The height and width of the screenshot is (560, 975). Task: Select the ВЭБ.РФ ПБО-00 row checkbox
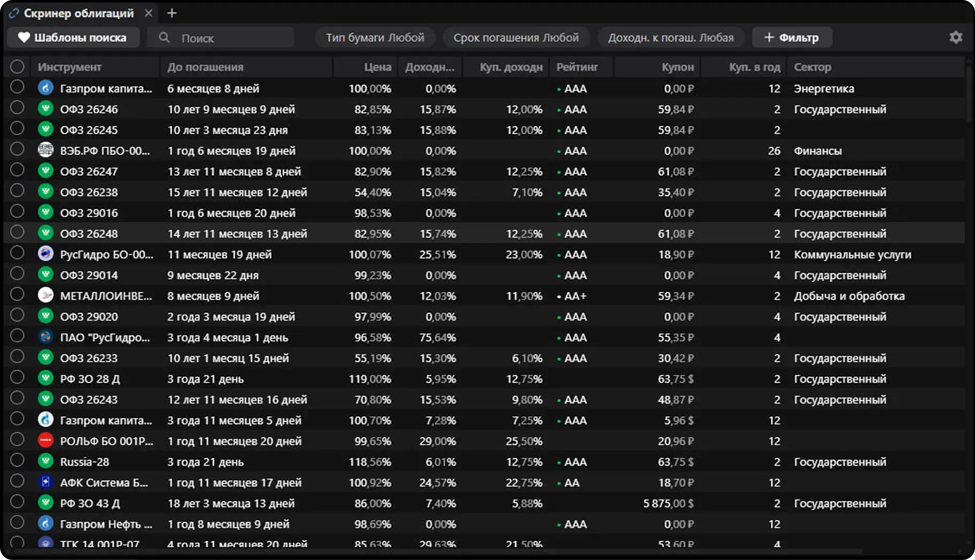(x=17, y=149)
